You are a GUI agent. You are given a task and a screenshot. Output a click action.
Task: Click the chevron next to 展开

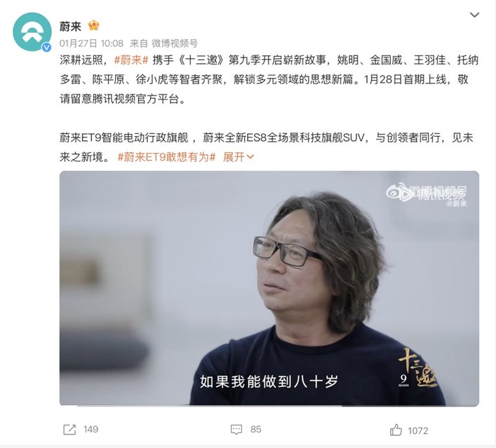coord(250,157)
